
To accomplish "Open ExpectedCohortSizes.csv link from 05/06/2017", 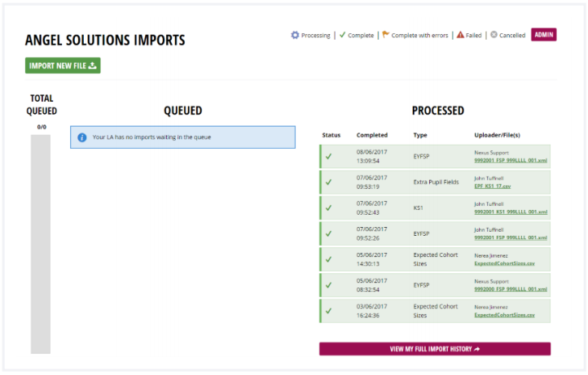I will pyautogui.click(x=504, y=264).
